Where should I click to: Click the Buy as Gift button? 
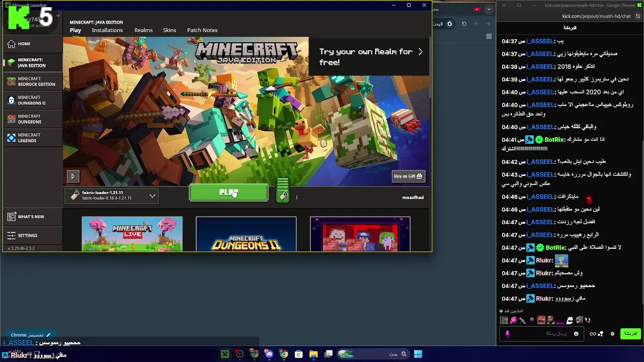click(x=409, y=176)
